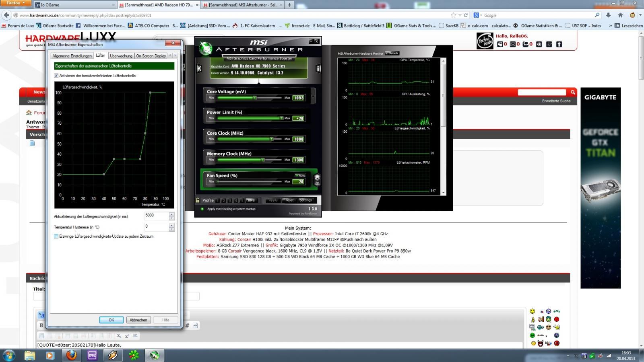This screenshot has width=644, height=362.
Task: Toggle the fan speed Auto button
Action: [x=300, y=175]
